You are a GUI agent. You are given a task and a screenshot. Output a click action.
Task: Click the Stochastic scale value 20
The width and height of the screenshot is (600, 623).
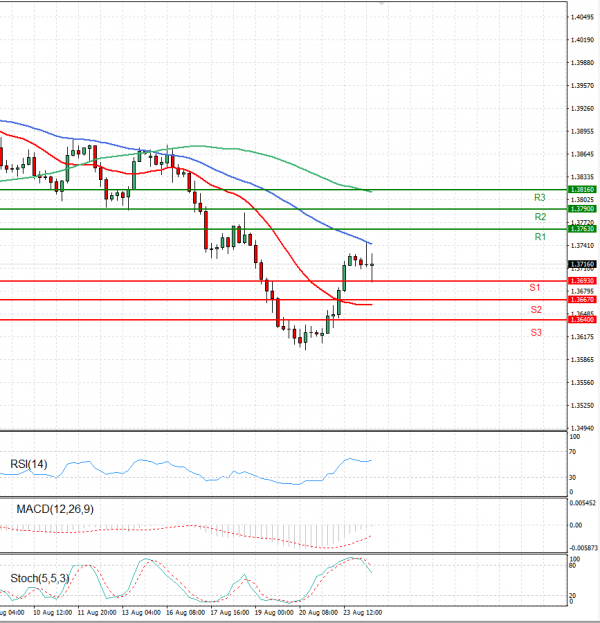573,596
